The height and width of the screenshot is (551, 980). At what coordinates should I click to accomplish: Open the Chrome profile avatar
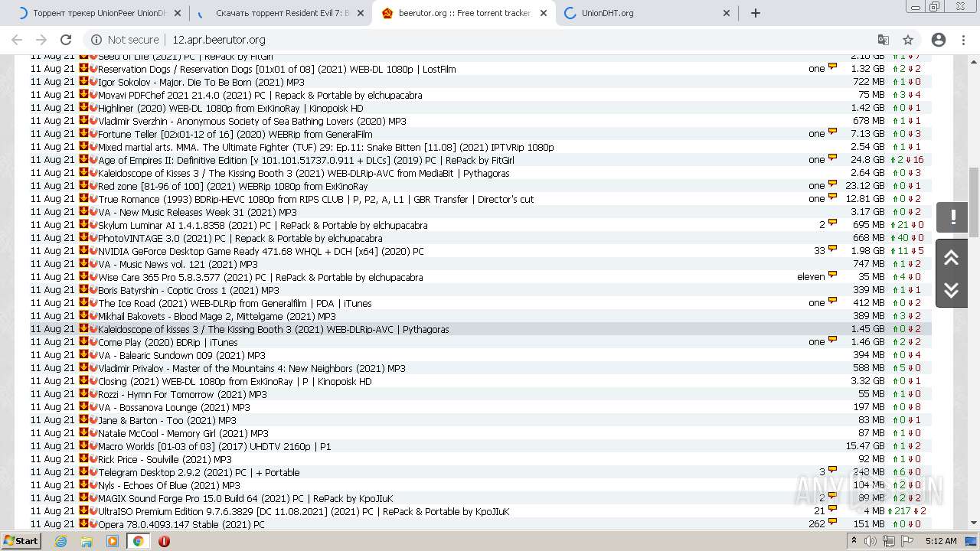939,40
